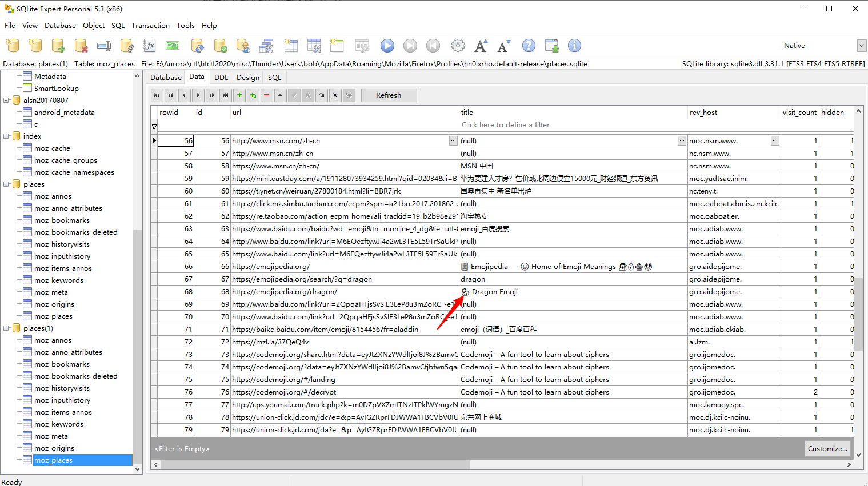The height and width of the screenshot is (486, 868).
Task: Open Options with the gear icon
Action: 458,46
